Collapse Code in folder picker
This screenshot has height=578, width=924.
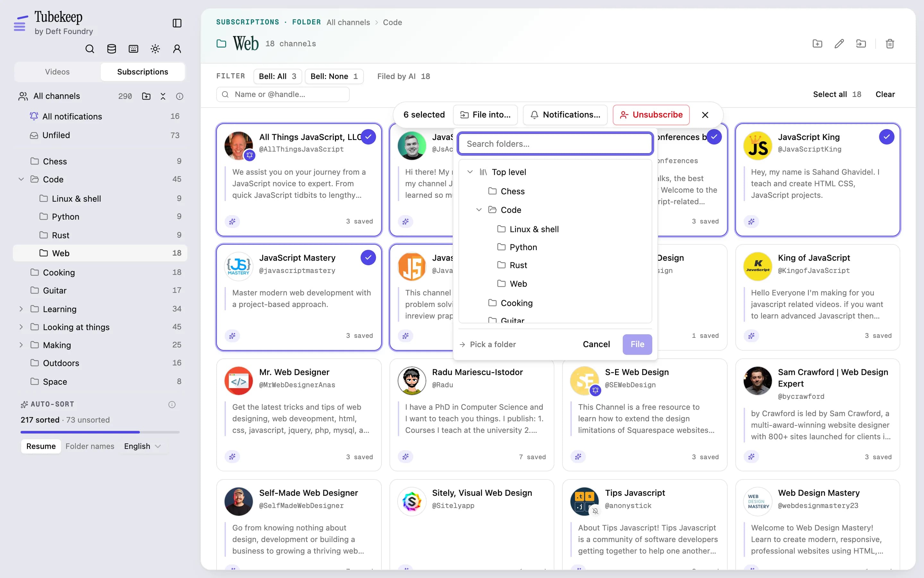coord(479,210)
